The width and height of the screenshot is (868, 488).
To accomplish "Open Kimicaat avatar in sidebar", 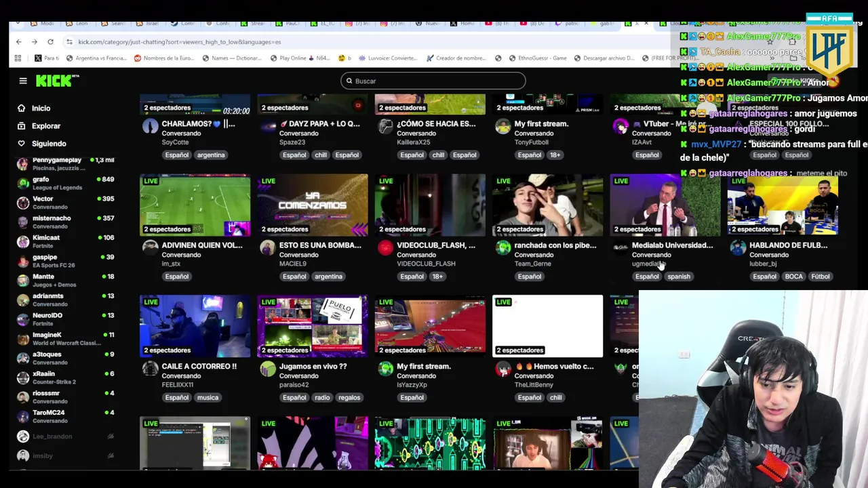I will [x=23, y=241].
